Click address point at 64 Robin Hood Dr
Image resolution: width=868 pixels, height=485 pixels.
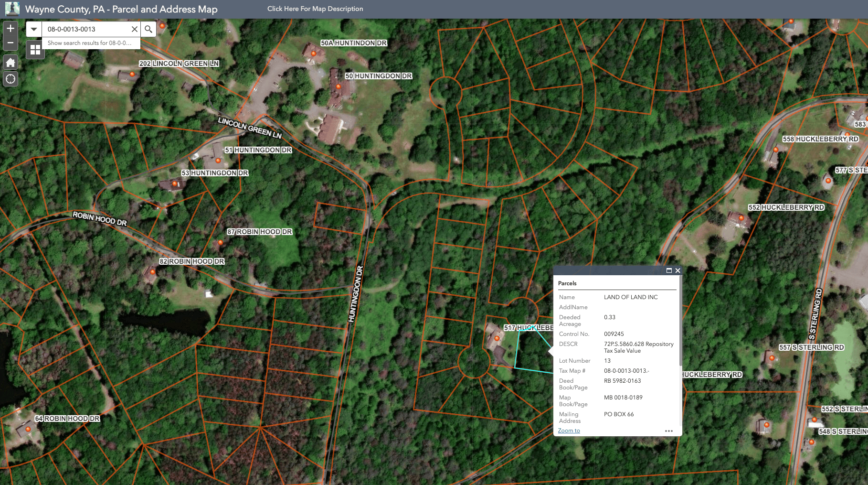28,429
